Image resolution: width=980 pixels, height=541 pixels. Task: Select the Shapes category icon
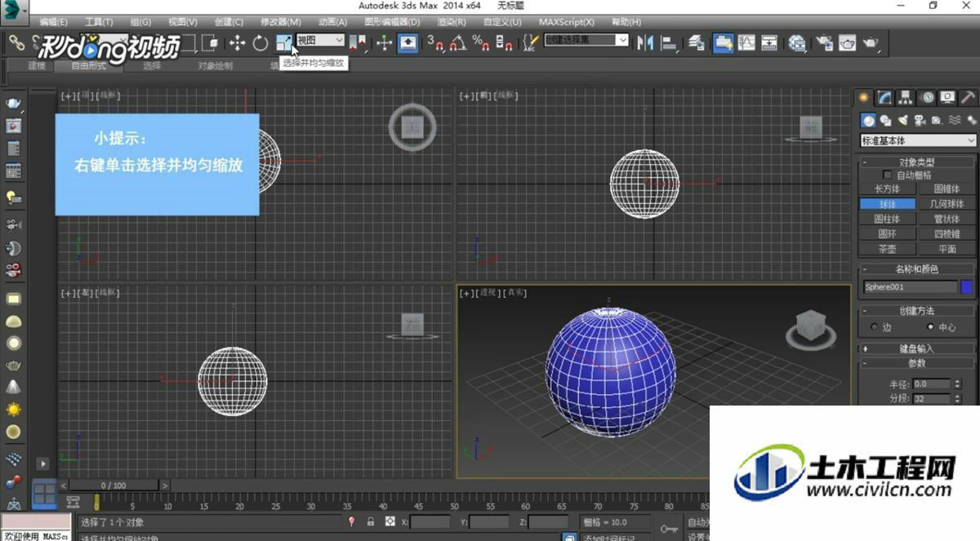click(885, 121)
